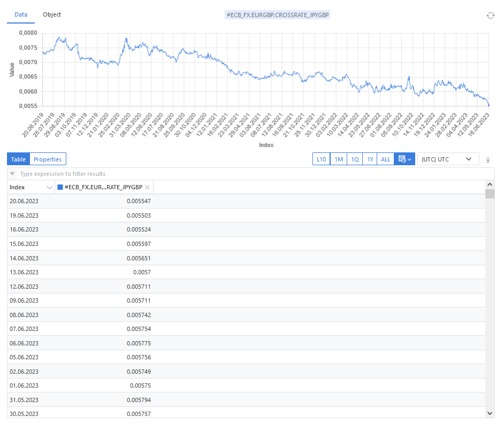This screenshot has width=504, height=424.
Task: Remove the JPYGBP column with X icon
Action: pos(147,187)
